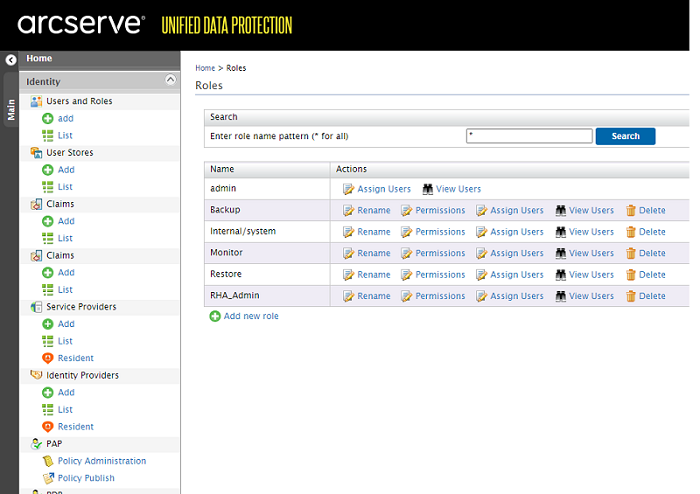Viewport: 700px width, 494px height.
Task: Click Permissions icon for Backup role
Action: coord(406,211)
